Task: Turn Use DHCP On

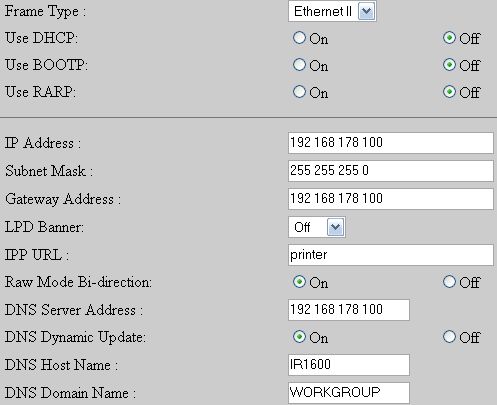Action: click(299, 38)
